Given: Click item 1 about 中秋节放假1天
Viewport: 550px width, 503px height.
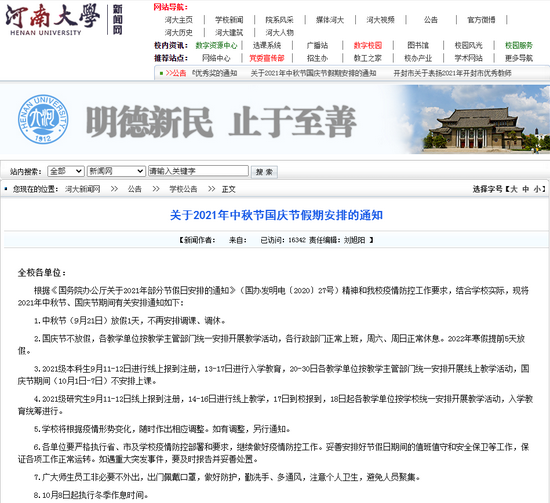Looking at the screenshot, I should pyautogui.click(x=130, y=320).
